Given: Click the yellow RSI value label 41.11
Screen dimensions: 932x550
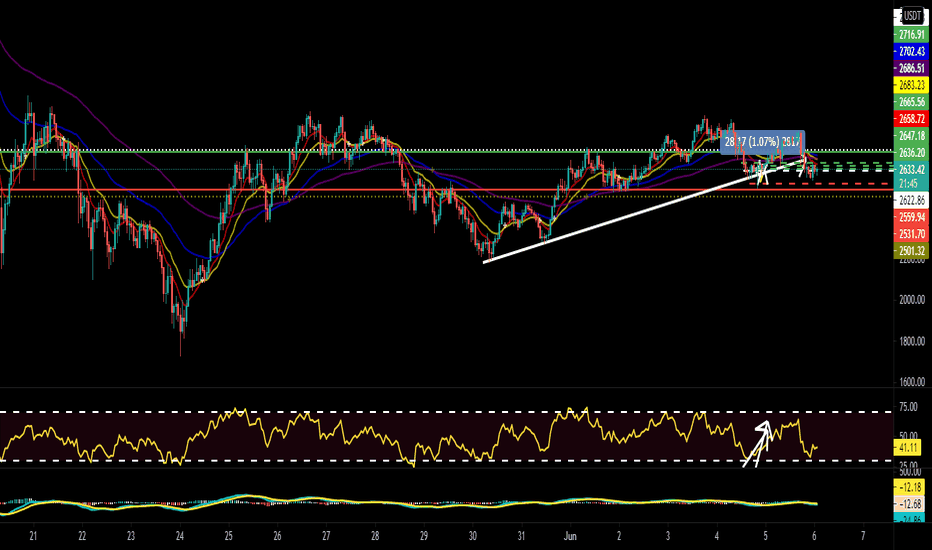Looking at the screenshot, I should point(908,447).
